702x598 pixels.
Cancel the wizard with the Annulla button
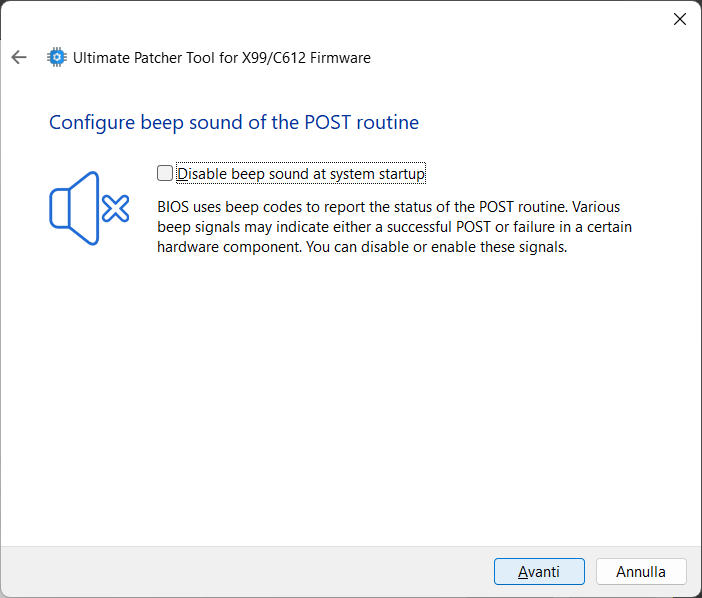point(641,572)
